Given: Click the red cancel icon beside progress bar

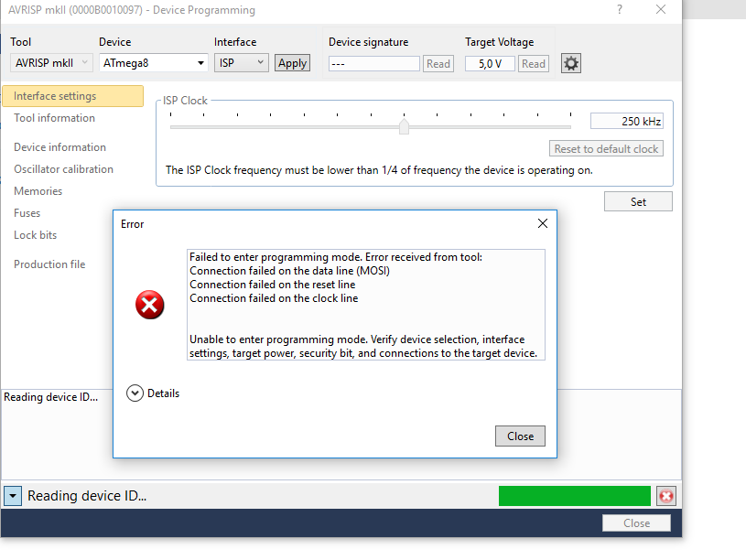Looking at the screenshot, I should point(666,496).
